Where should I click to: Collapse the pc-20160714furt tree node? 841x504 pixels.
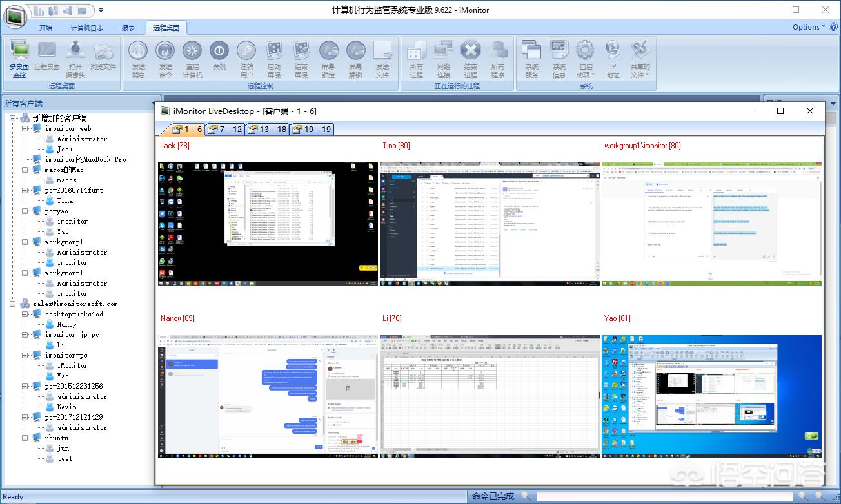[25, 190]
